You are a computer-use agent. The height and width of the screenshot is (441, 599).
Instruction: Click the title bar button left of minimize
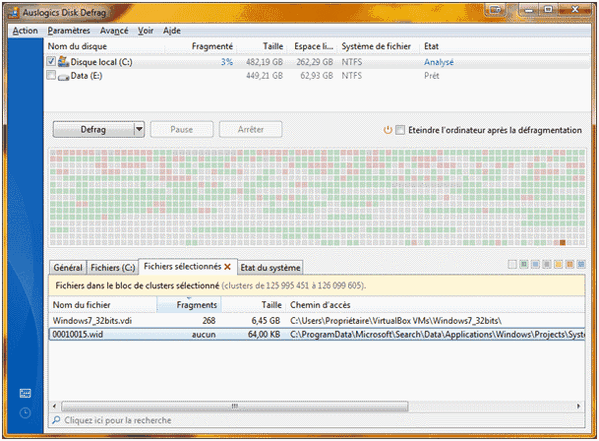point(495,10)
